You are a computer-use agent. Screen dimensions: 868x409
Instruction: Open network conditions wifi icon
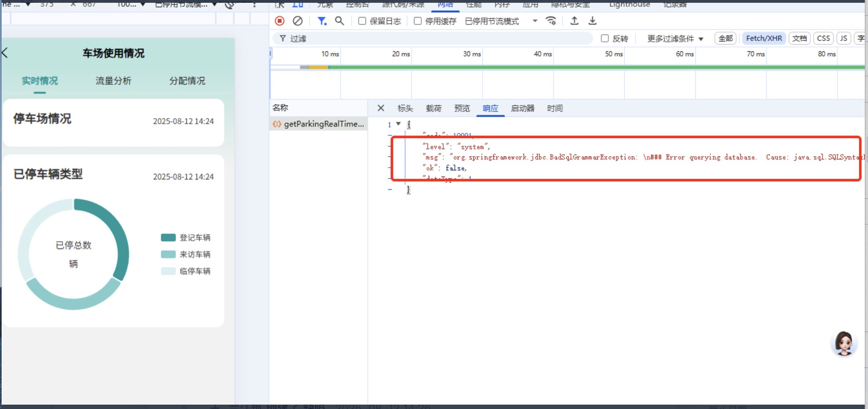[x=551, y=21]
